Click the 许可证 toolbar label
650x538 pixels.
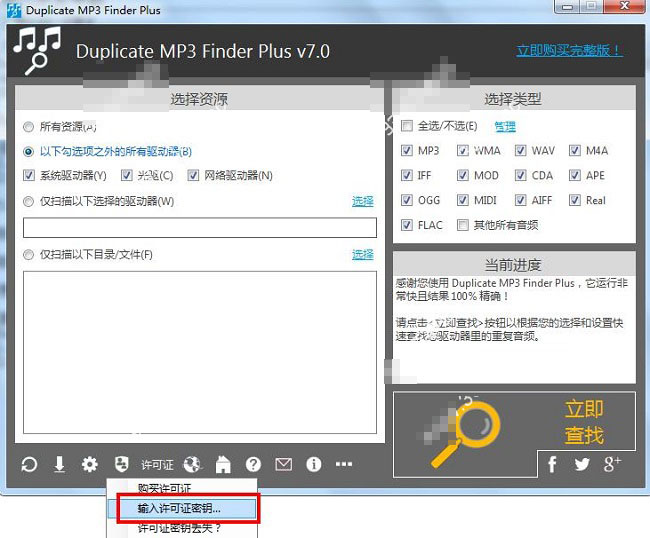click(157, 465)
